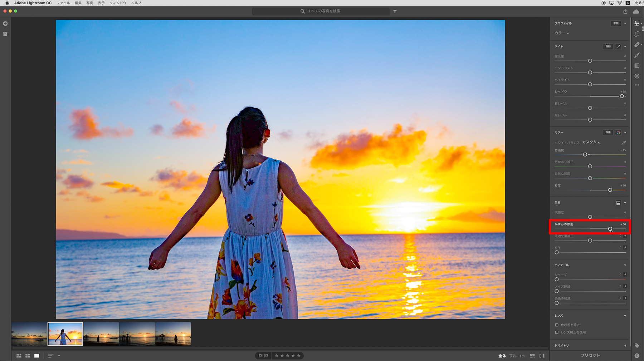
Task: Choose the Brush adjustment tool
Action: click(637, 55)
